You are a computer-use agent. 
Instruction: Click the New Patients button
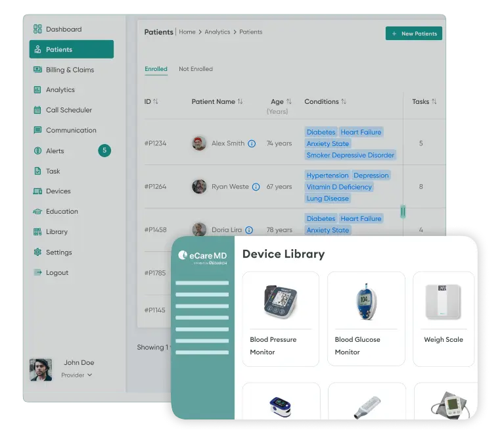point(414,34)
